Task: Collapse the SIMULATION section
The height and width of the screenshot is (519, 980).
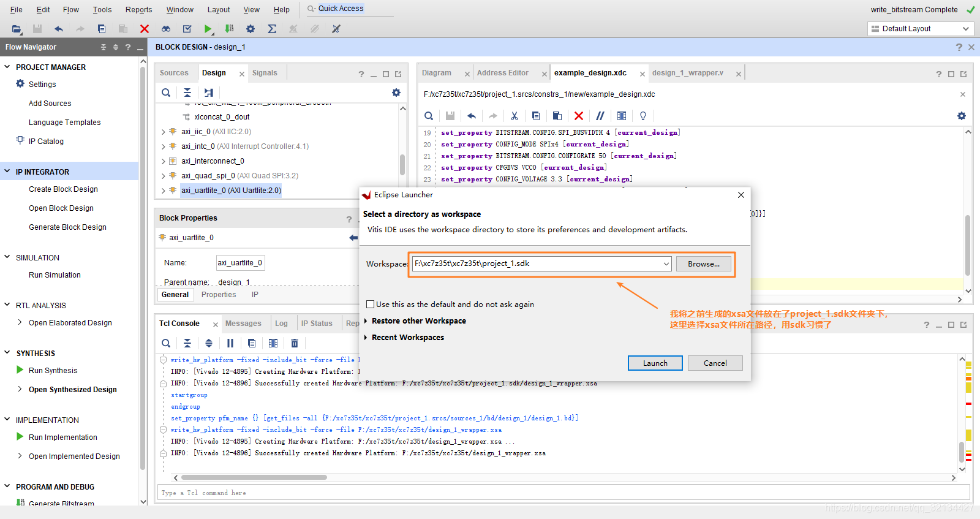Action: click(7, 257)
